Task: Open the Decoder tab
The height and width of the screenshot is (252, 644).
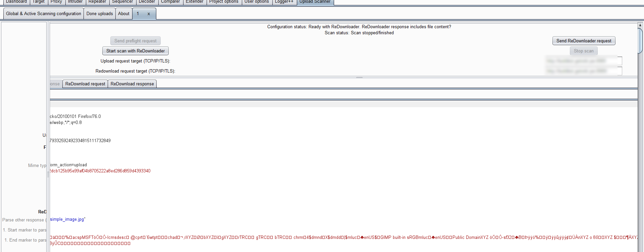Action: (147, 2)
